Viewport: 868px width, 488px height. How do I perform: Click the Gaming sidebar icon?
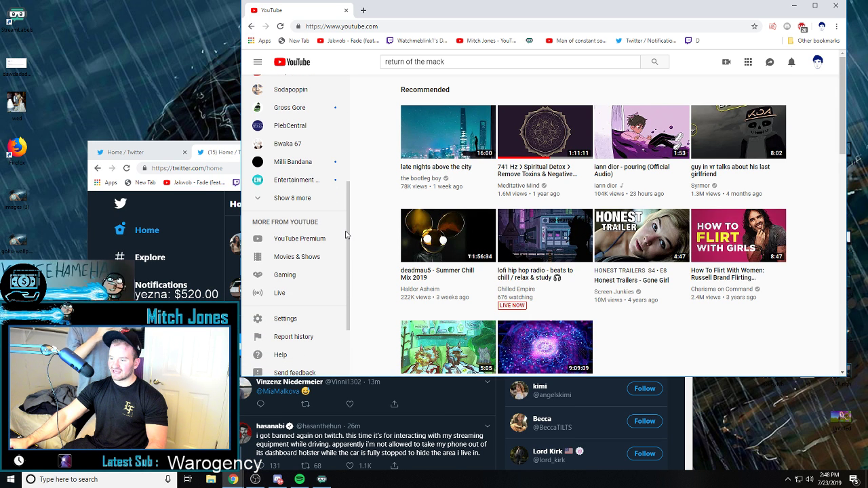coord(258,274)
